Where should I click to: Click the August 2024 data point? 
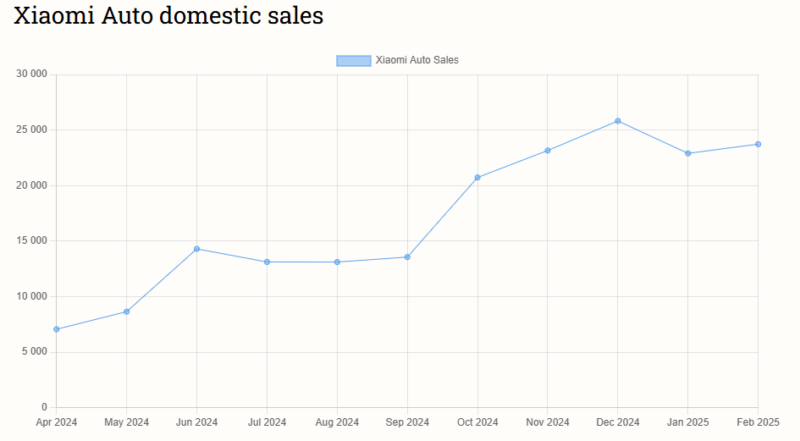pos(337,262)
